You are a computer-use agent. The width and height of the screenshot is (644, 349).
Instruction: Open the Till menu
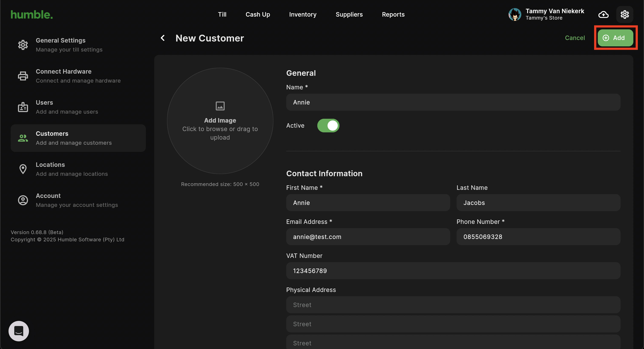coord(222,14)
